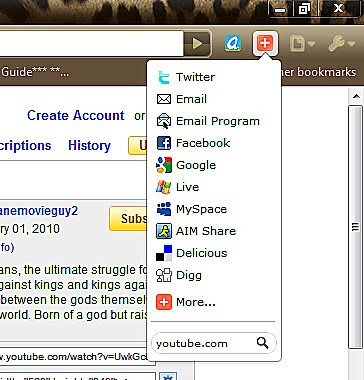Screen dimensions: 364x380
Task: Click the red plus More icon
Action: [x=164, y=302]
